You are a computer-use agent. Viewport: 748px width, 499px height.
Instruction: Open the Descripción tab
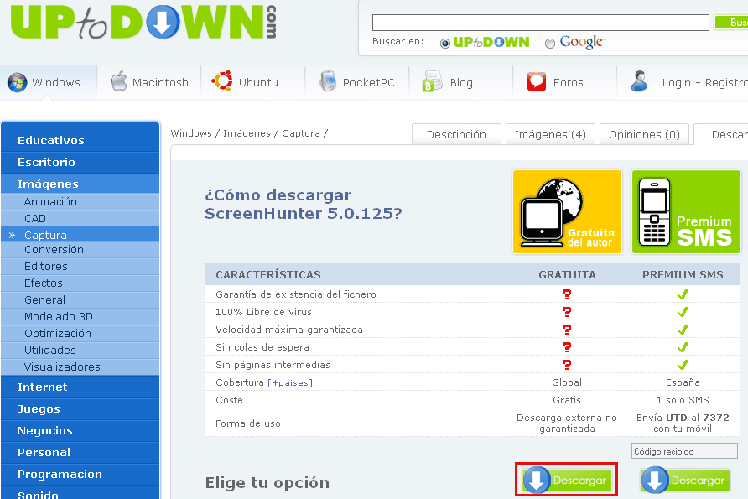click(x=457, y=135)
